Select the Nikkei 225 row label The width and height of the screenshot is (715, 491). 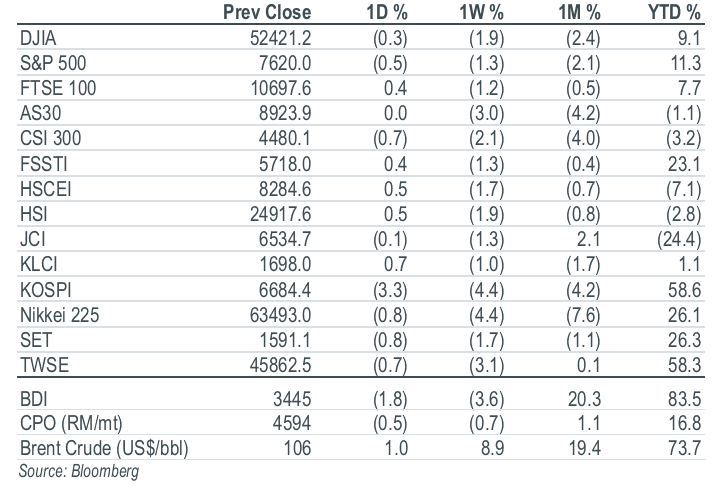[59, 315]
